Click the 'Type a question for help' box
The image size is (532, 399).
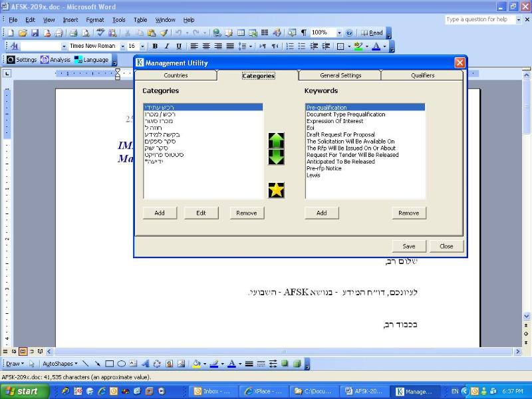pyautogui.click(x=479, y=20)
